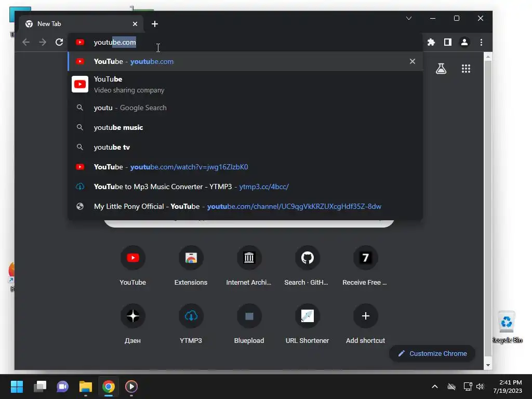Click the Customize Chrome button

click(432, 353)
